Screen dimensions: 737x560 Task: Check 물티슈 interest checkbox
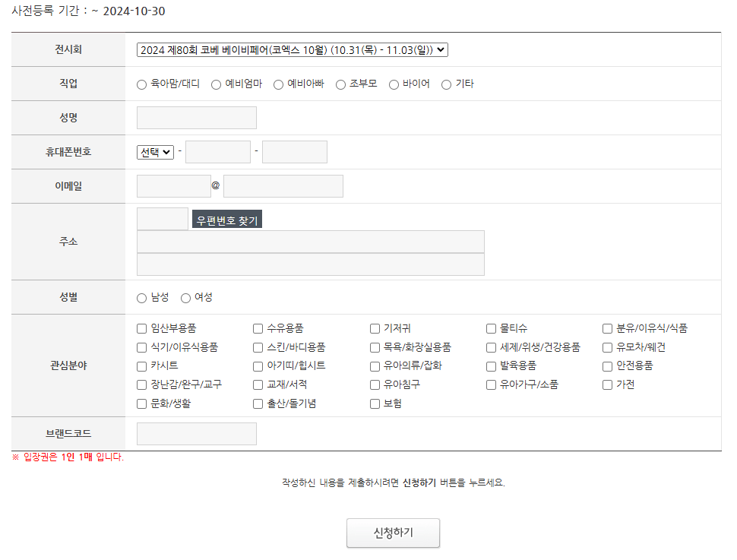(491, 328)
